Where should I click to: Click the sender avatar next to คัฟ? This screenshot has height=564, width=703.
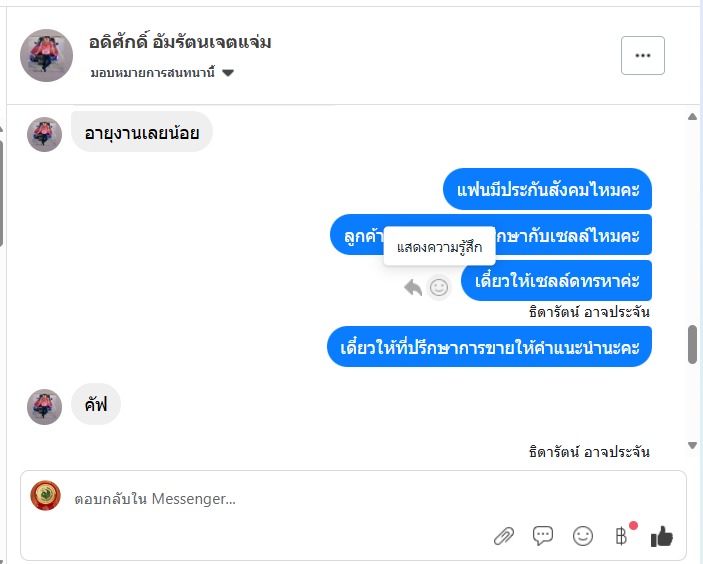click(45, 406)
